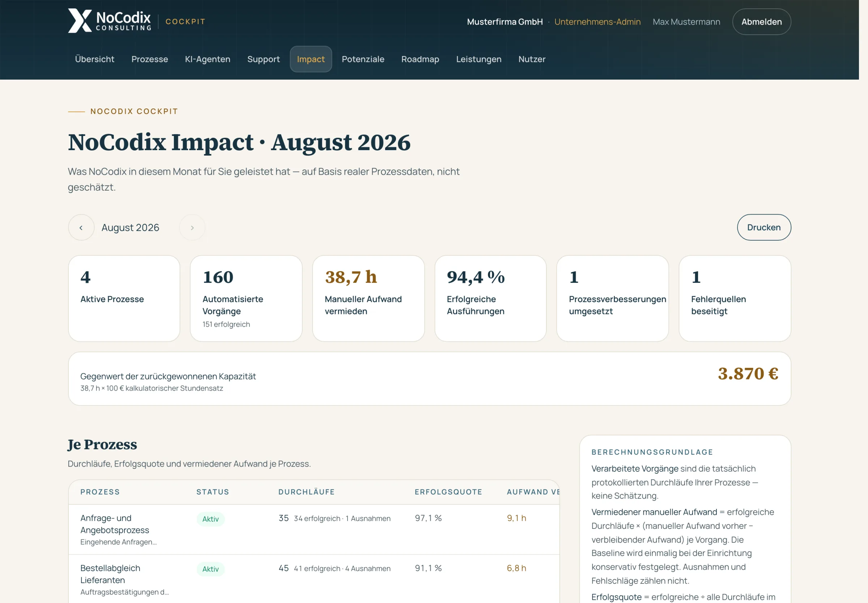Open the Leistungen tab
This screenshot has height=603, width=868.
pyautogui.click(x=478, y=59)
